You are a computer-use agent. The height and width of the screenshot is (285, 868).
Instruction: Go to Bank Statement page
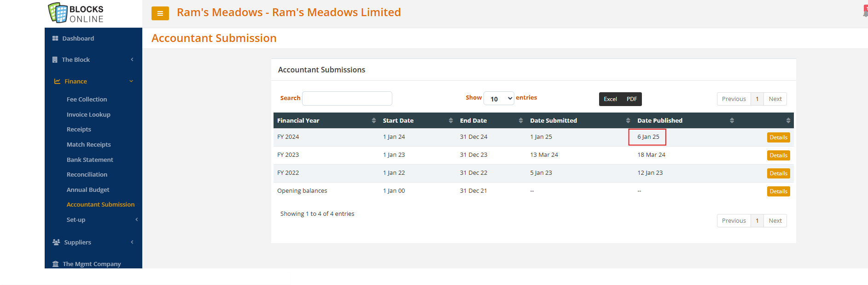tap(90, 160)
